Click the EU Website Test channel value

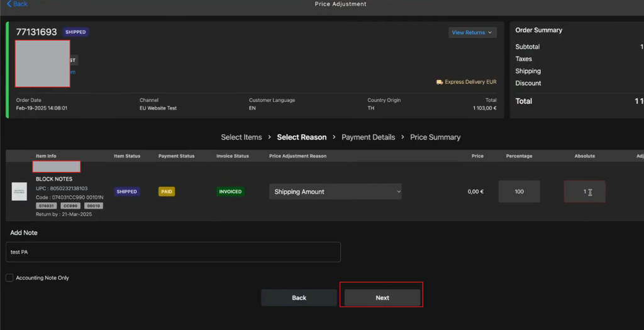pyautogui.click(x=158, y=108)
